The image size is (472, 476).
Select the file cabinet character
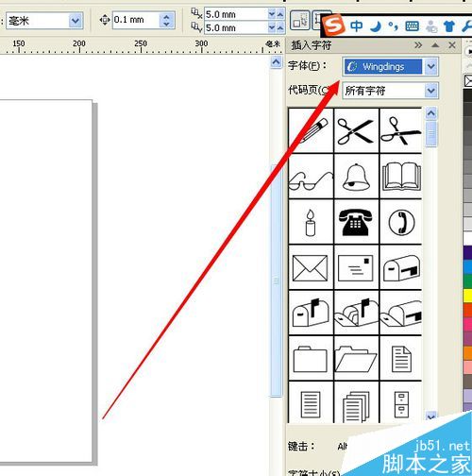[401, 402]
